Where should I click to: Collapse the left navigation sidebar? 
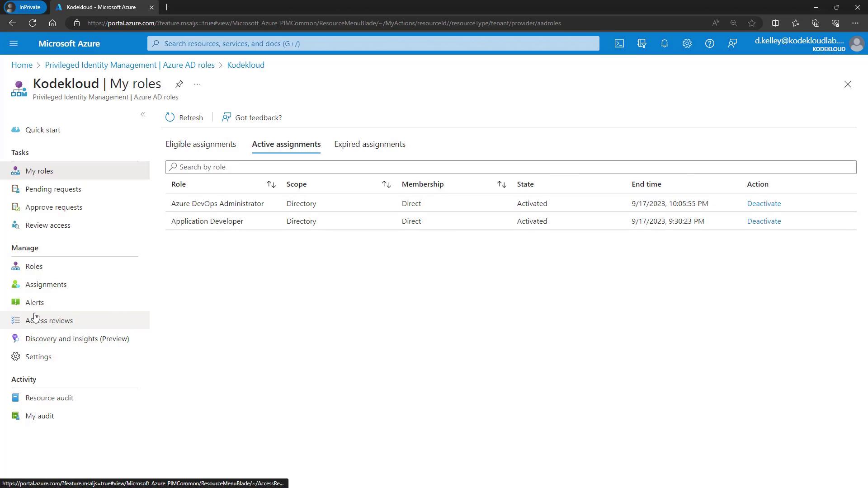143,115
